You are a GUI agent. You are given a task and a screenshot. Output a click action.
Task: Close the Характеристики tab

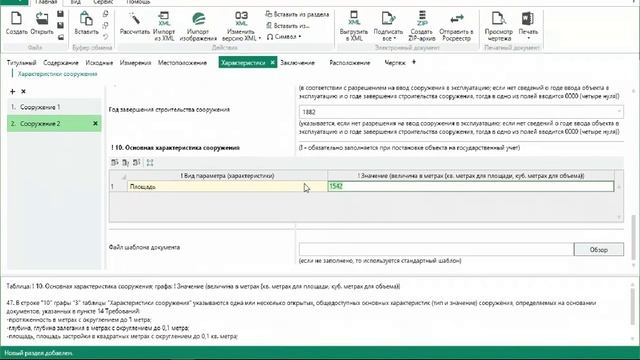tap(273, 62)
